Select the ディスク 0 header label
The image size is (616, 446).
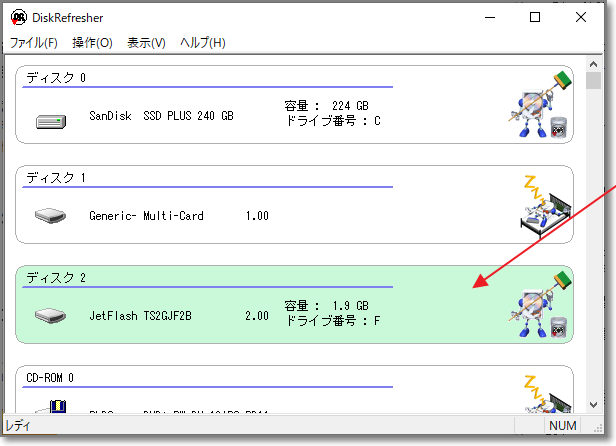56,77
